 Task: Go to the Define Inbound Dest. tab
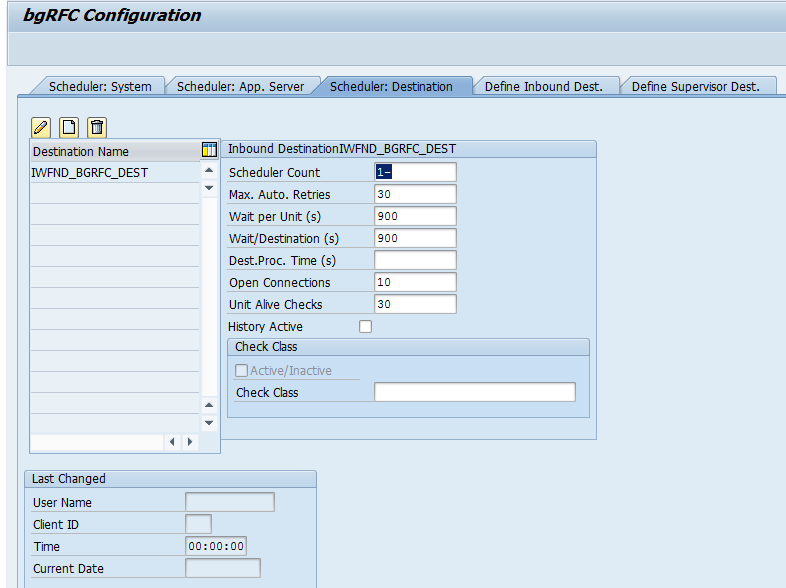[x=543, y=87]
